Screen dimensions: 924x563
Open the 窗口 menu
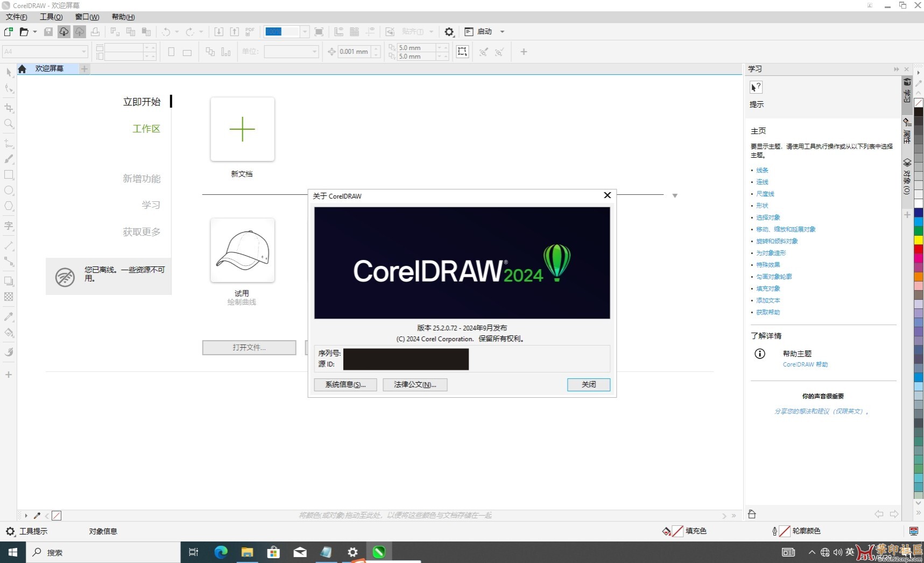coord(87,17)
